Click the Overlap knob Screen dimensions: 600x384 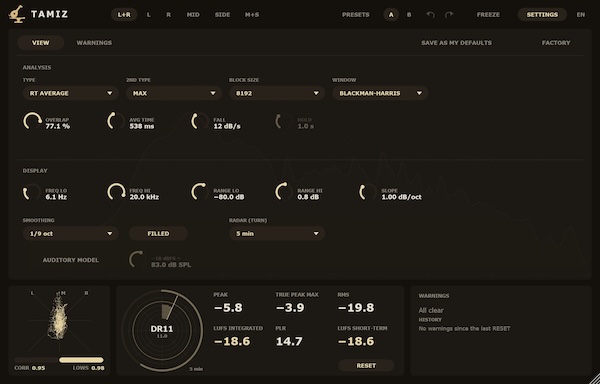tap(32, 121)
